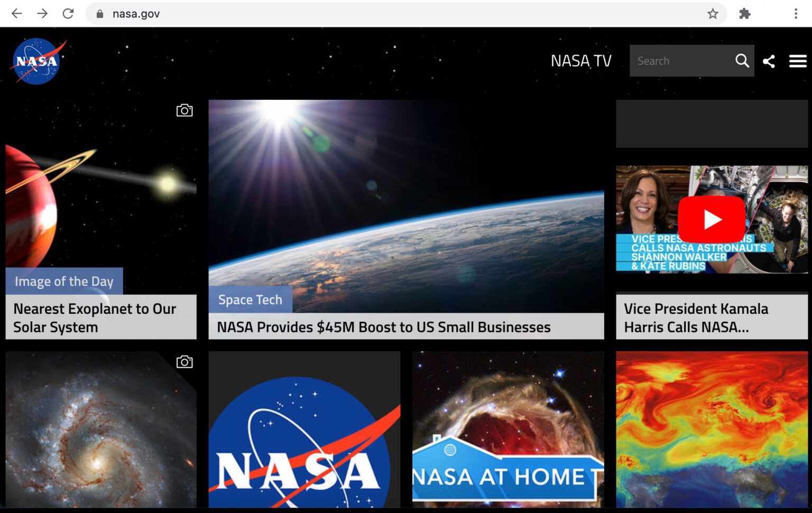Reload the page

click(68, 14)
